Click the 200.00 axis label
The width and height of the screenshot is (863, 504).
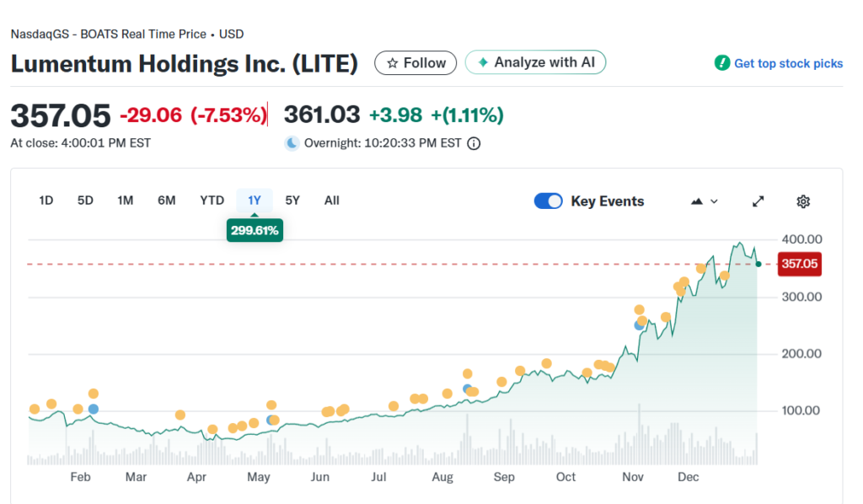click(x=802, y=354)
